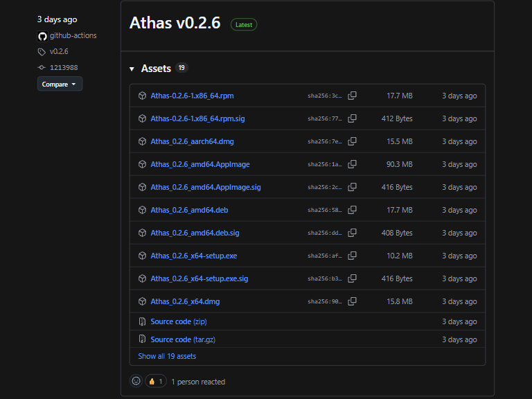
Task: Open the Compare dropdown
Action: (60, 84)
